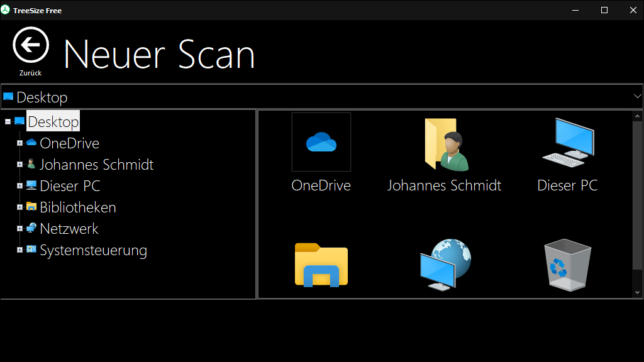Select the Desktop path combo box field
Viewport: 644px width, 362px height.
tap(321, 97)
